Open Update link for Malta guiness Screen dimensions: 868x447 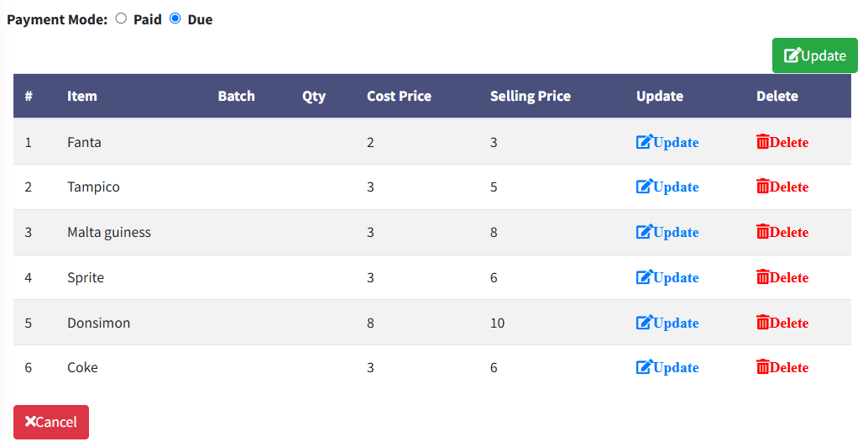(x=667, y=232)
